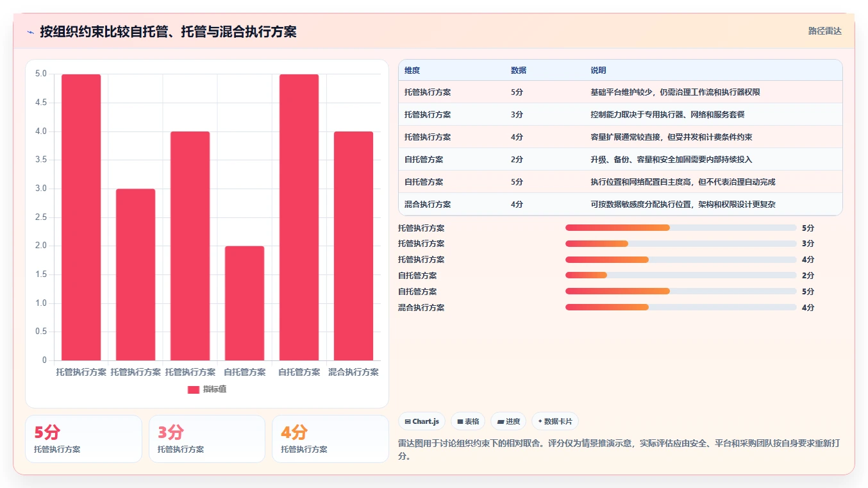This screenshot has height=488, width=868.
Task: Open the pink 3分 data card
Action: pyautogui.click(x=207, y=439)
